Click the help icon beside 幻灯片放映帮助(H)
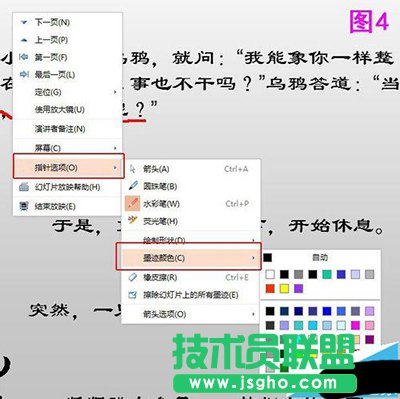400x399 pixels. [x=24, y=187]
